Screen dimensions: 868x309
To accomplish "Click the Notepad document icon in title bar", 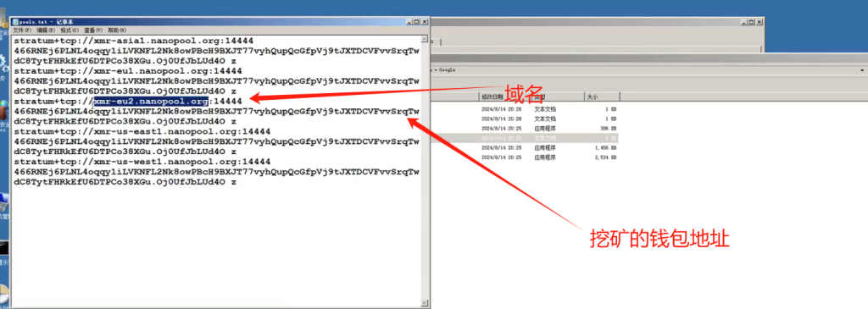I will pos(16,22).
